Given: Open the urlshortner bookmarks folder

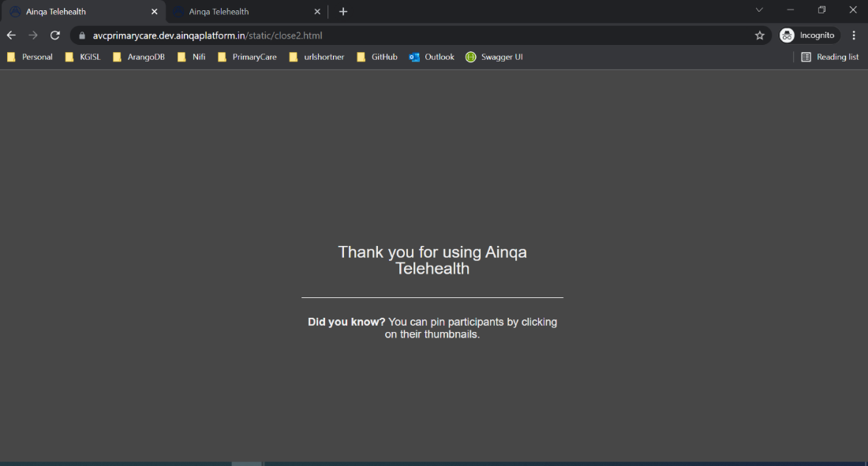Looking at the screenshot, I should click(x=316, y=57).
